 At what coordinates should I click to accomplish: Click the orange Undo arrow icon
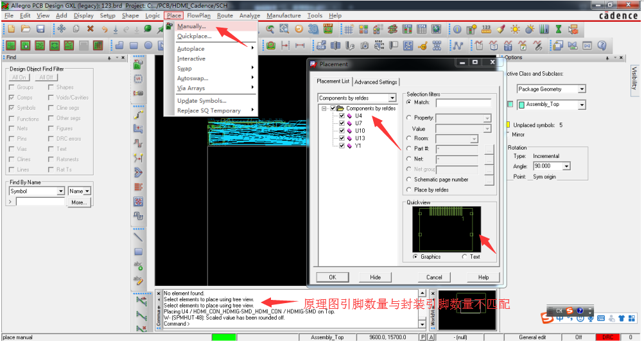coord(105,29)
